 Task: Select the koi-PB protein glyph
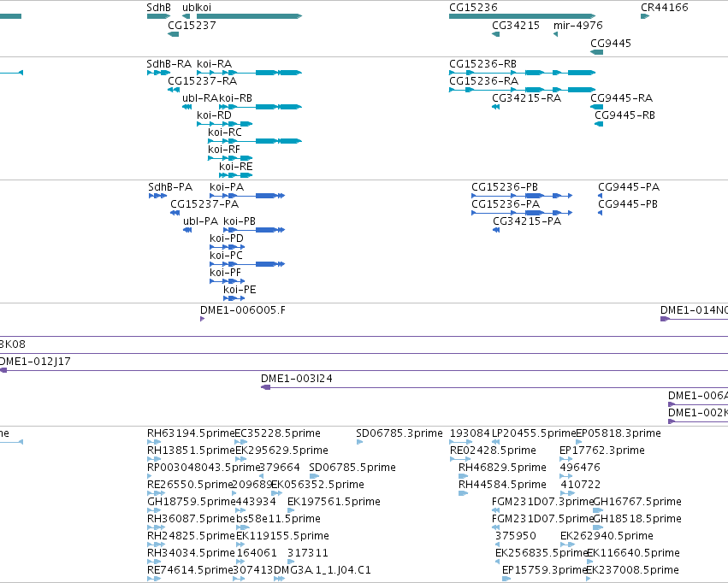pyautogui.click(x=254, y=230)
